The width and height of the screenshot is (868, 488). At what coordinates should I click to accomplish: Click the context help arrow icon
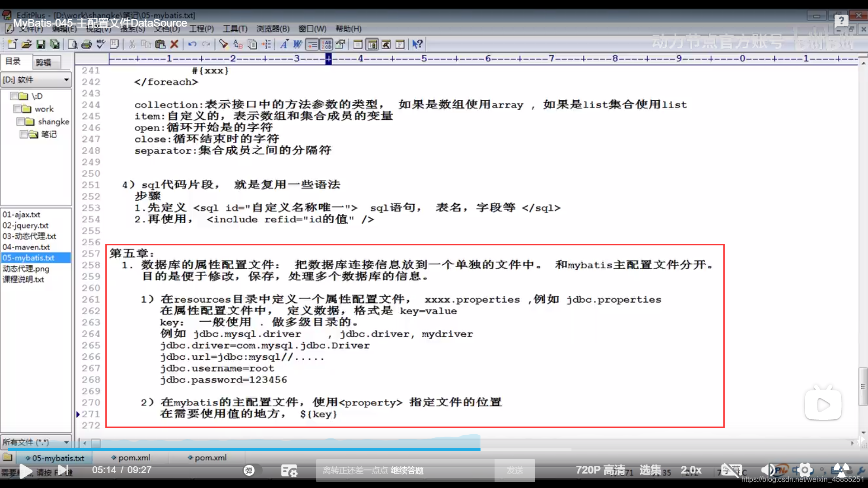coord(417,44)
